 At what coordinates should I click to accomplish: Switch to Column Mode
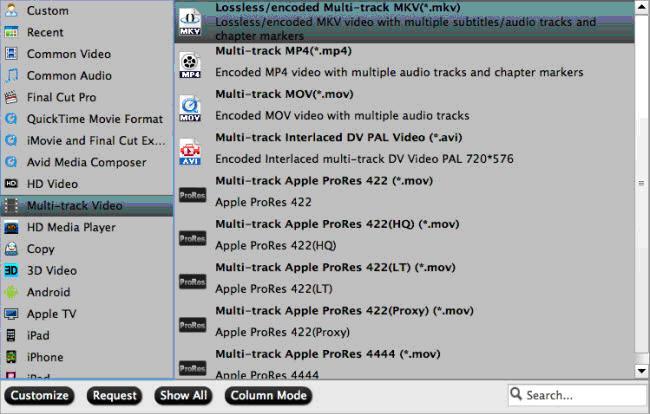point(269,395)
